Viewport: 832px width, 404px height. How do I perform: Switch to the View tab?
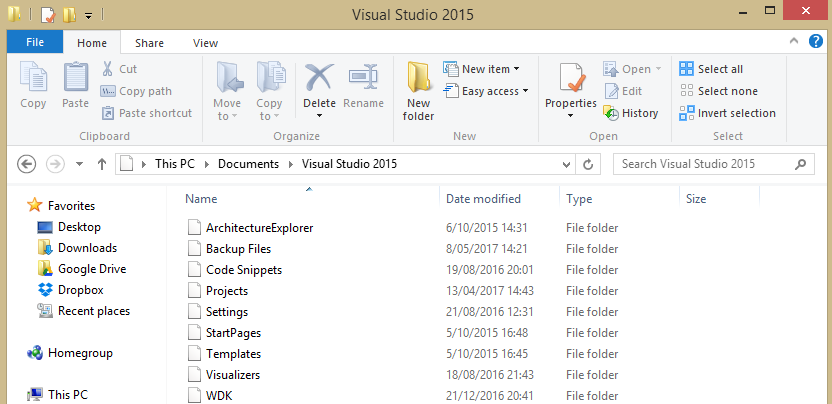coord(205,43)
